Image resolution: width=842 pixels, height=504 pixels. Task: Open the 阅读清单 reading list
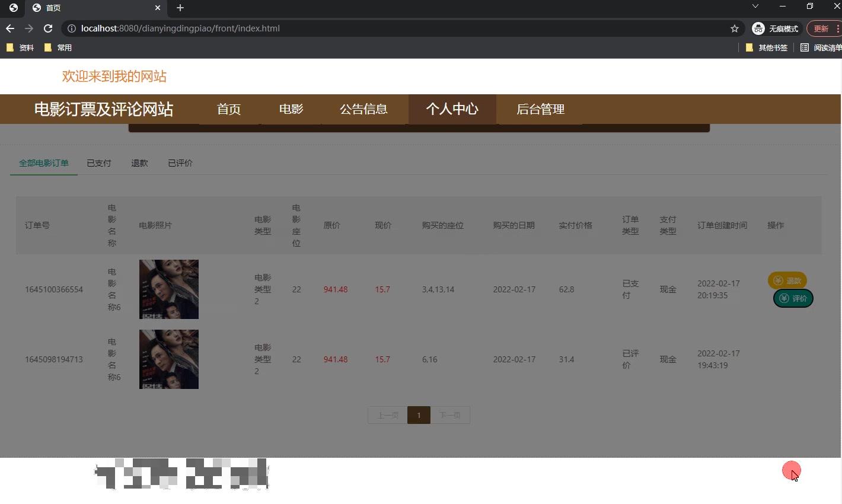tap(821, 47)
